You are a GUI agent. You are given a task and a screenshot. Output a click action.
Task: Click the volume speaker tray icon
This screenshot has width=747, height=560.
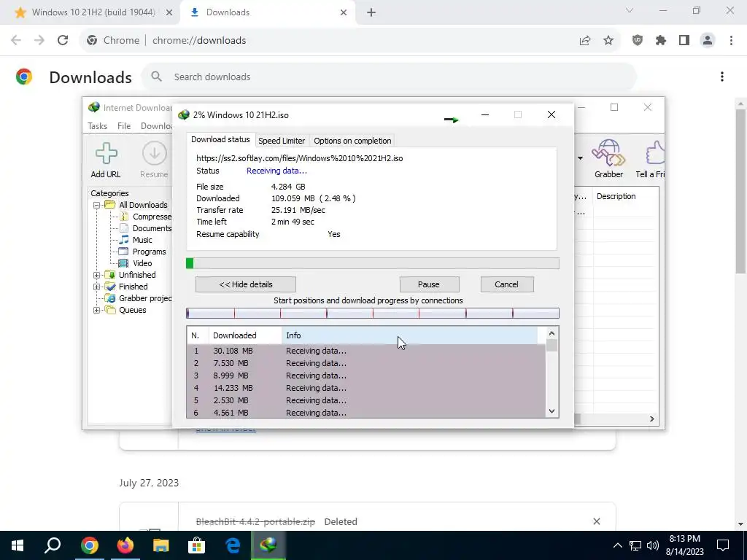click(x=653, y=545)
